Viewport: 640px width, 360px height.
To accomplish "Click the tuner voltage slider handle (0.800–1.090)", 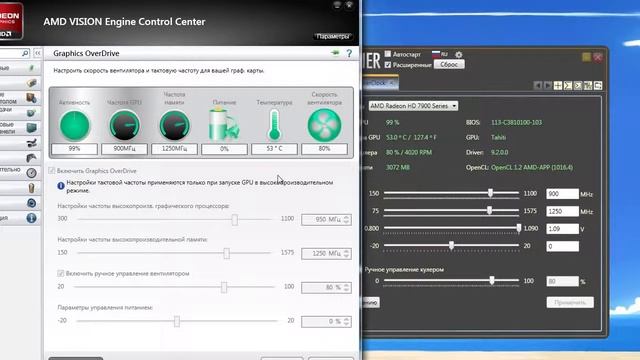I will 519,228.
